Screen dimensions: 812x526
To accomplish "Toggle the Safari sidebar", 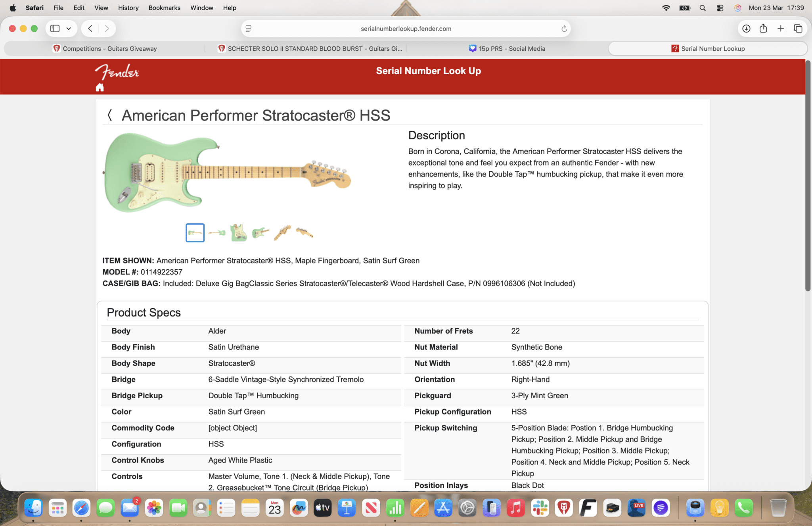I will [x=55, y=29].
